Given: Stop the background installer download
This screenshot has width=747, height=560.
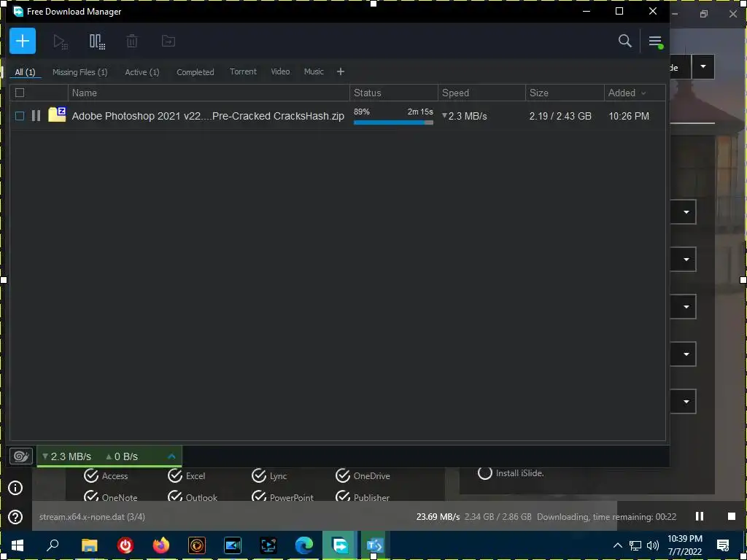Looking at the screenshot, I should click(731, 516).
